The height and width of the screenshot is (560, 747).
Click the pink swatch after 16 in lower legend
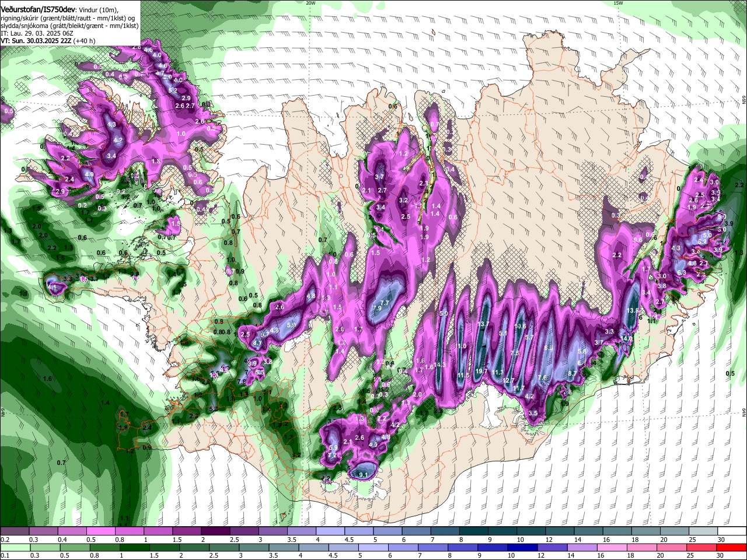tap(611, 547)
